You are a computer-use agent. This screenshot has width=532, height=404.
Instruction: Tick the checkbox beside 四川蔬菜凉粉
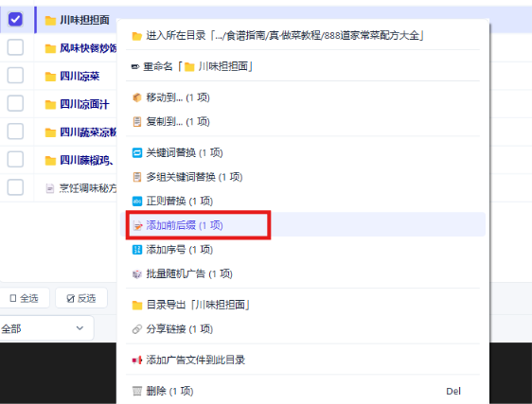point(15,132)
